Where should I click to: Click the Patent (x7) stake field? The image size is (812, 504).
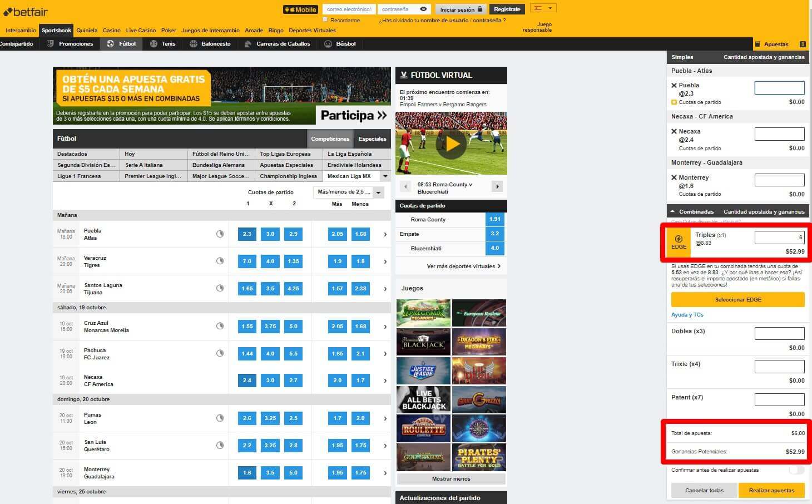[779, 400]
